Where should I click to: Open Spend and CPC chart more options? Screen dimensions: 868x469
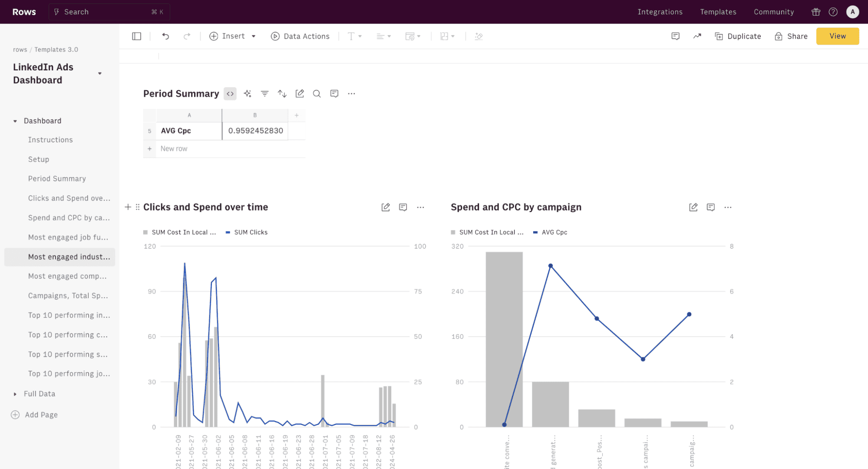(x=728, y=207)
